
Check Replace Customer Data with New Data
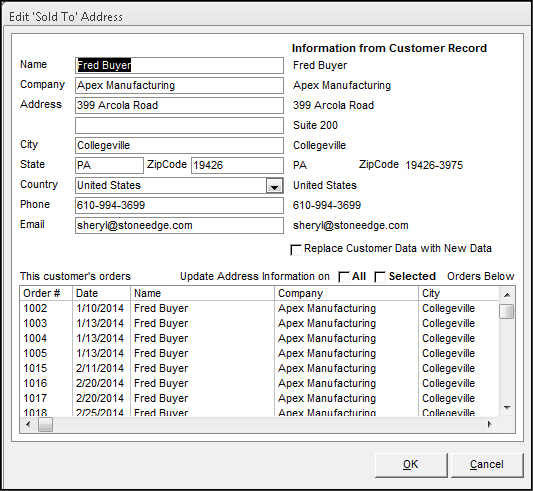click(296, 250)
